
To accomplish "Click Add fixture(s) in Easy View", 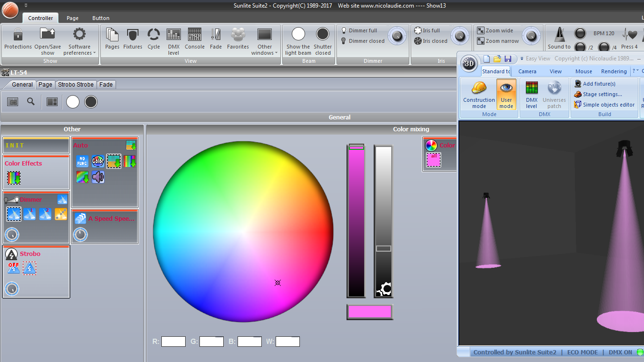I will pos(595,84).
